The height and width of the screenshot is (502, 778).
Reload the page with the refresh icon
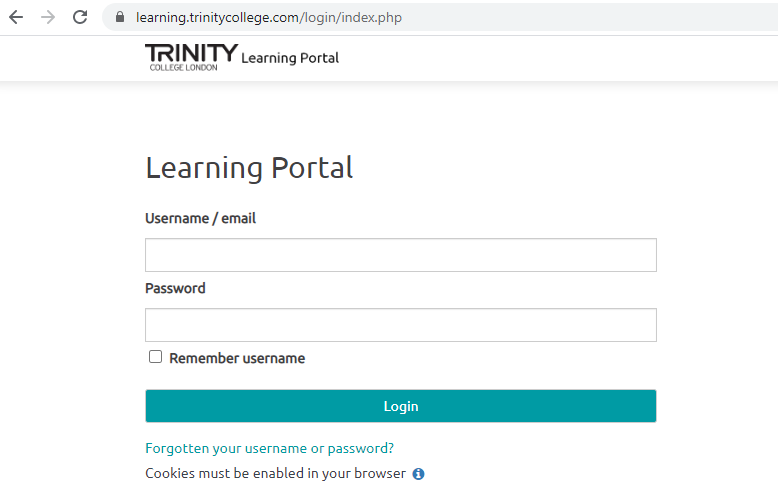tap(80, 17)
